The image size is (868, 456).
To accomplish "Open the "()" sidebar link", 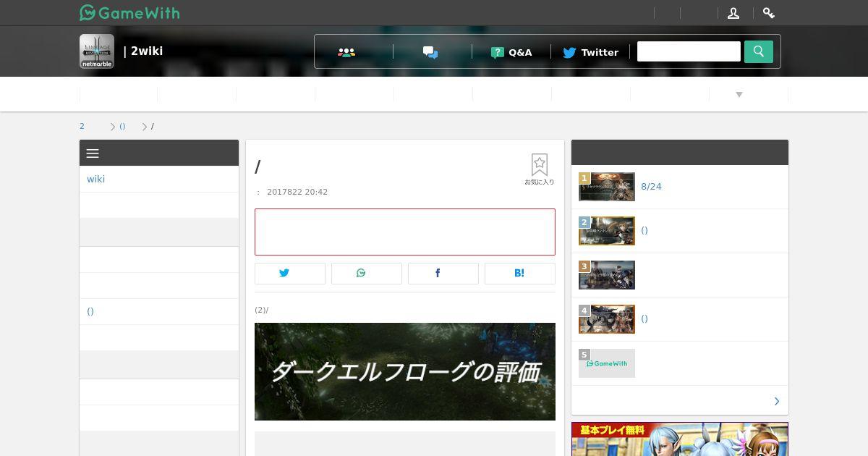I will (90, 311).
